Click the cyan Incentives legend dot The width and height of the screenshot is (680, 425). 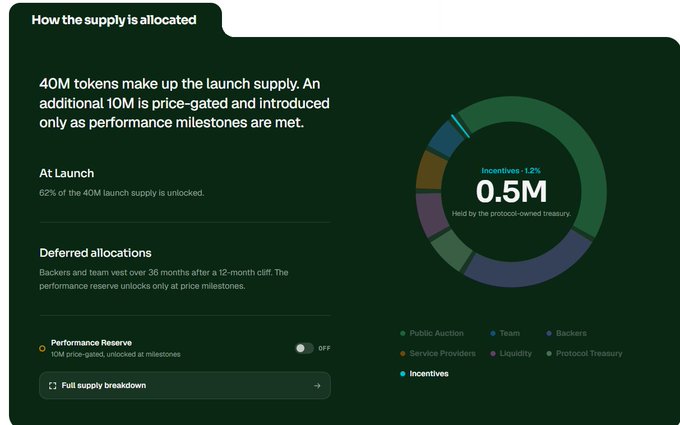(402, 374)
